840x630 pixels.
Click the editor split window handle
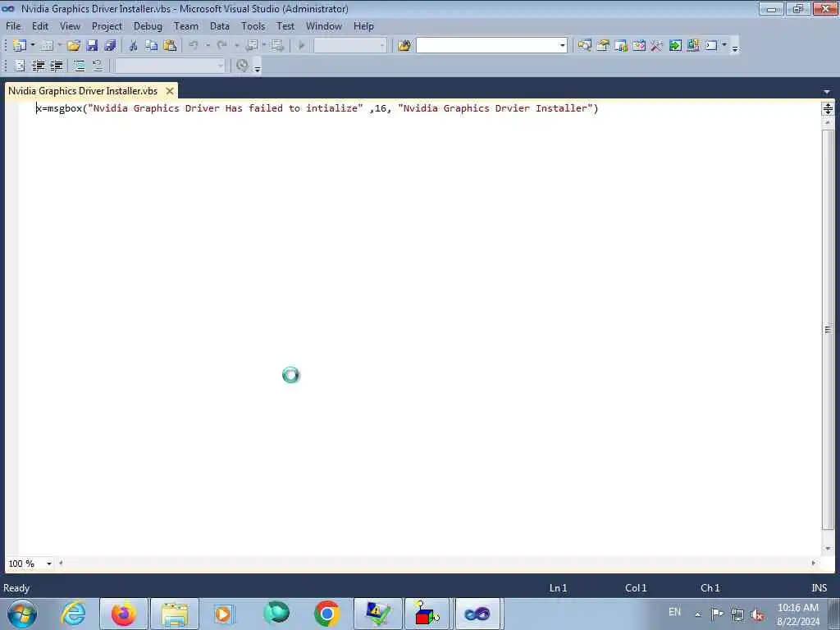coord(828,109)
